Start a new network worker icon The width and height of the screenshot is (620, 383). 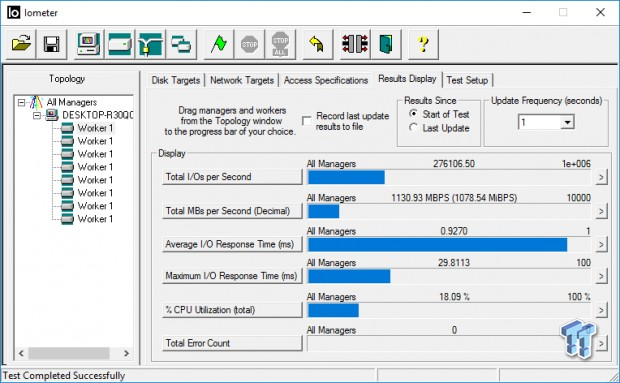click(x=150, y=44)
